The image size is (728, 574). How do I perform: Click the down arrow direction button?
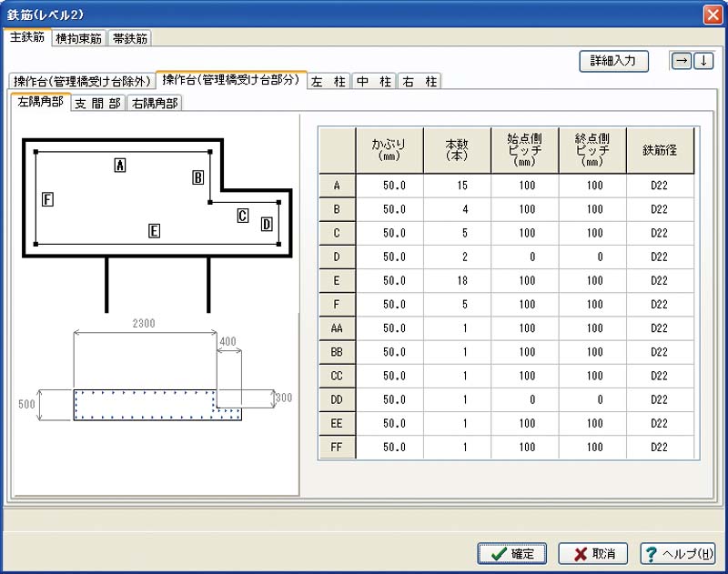point(703,61)
